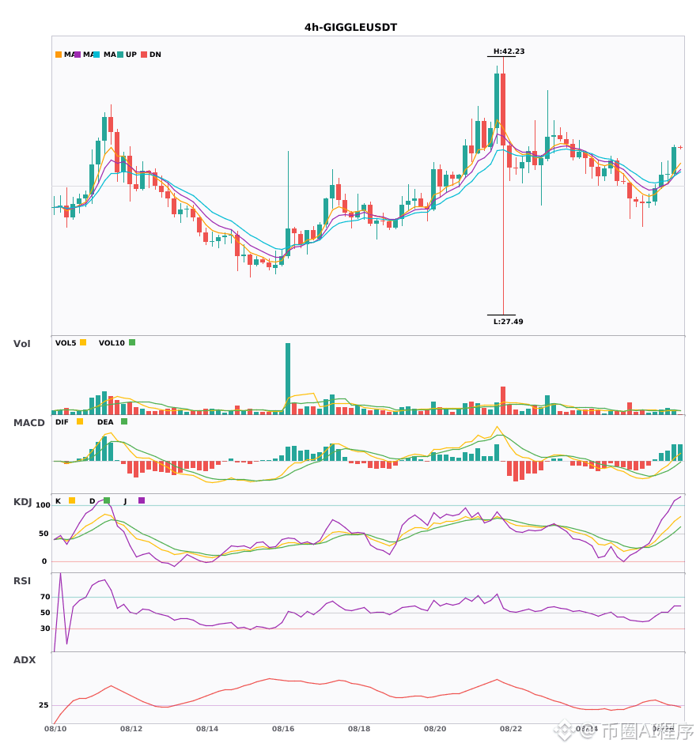
Task: Click the 08/12 date tick
Action: [x=131, y=729]
